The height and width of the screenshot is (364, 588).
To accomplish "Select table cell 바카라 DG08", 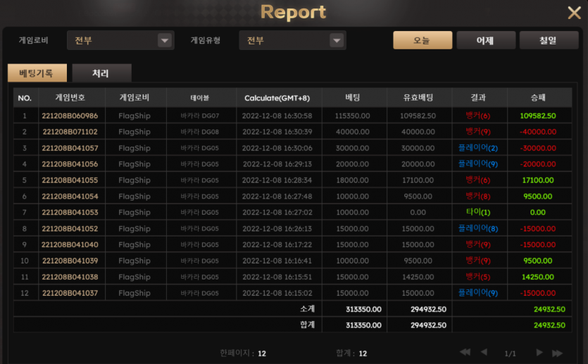I will (200, 132).
